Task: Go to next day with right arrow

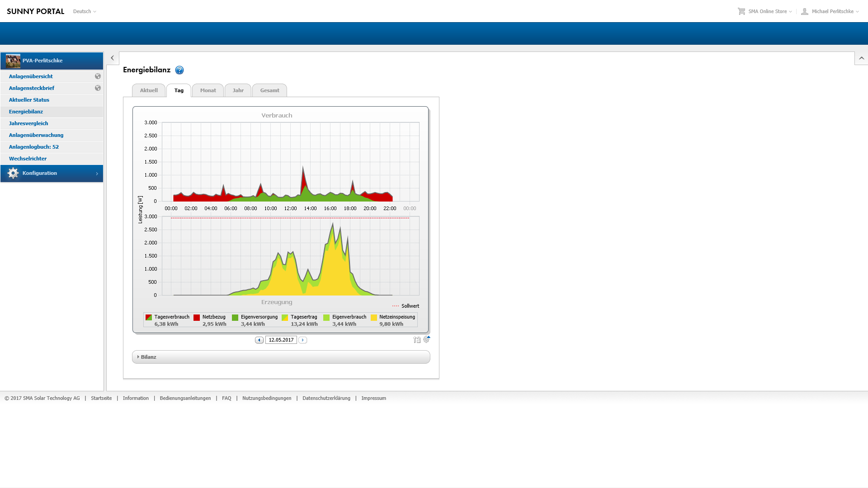Action: click(303, 340)
